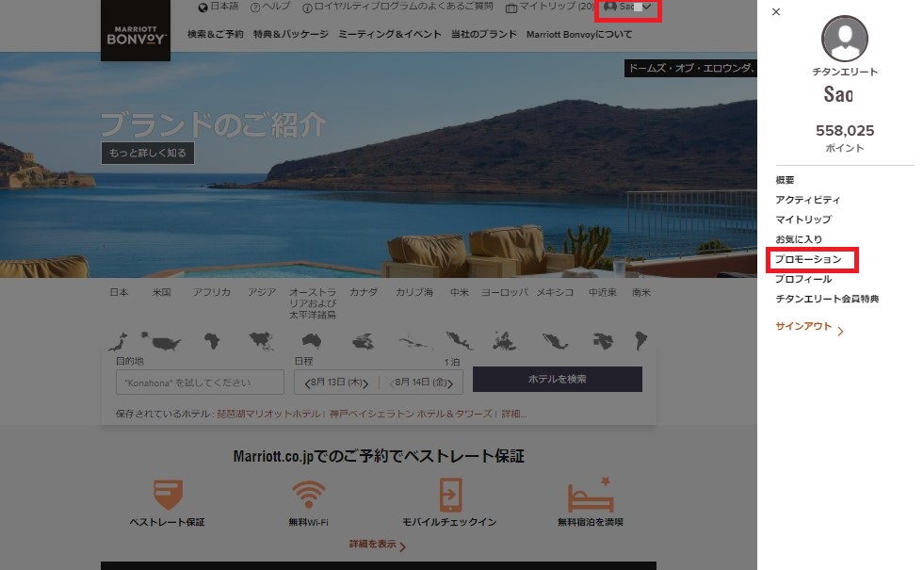Click 日本語 language text in header
Viewport: 924px width, 570px height.
tap(224, 7)
